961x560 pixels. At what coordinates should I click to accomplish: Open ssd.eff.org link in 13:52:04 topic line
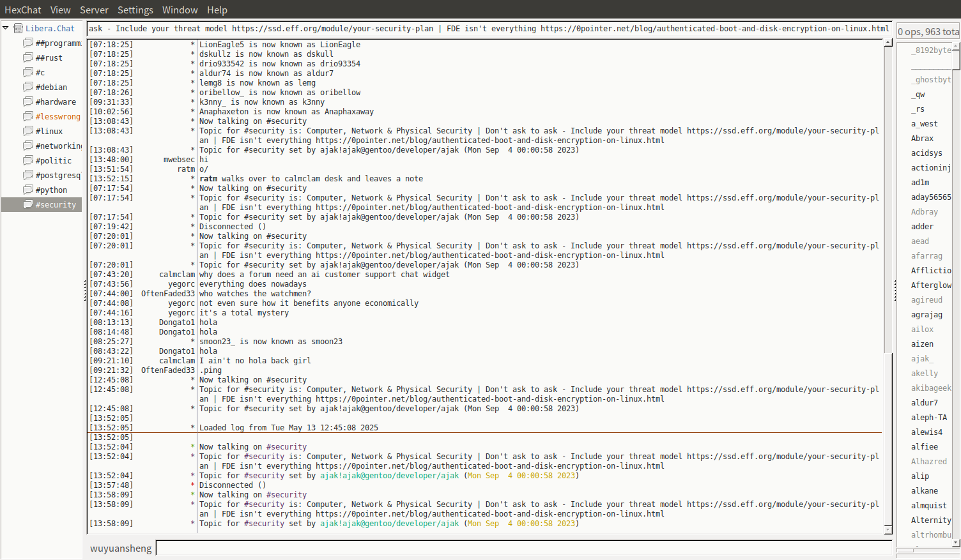coord(783,457)
